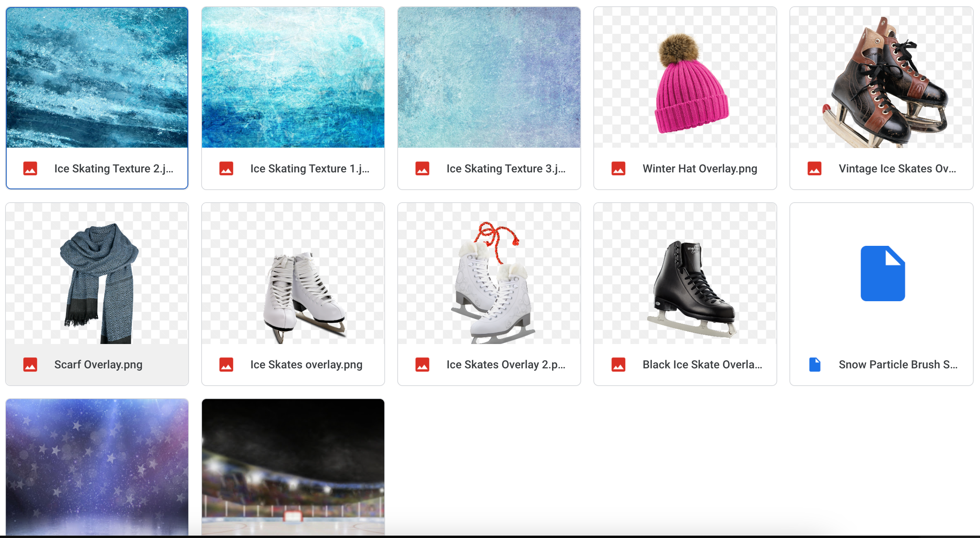Click the file name Ice Skating Texture 3.j...
The height and width of the screenshot is (538, 980).
(506, 168)
